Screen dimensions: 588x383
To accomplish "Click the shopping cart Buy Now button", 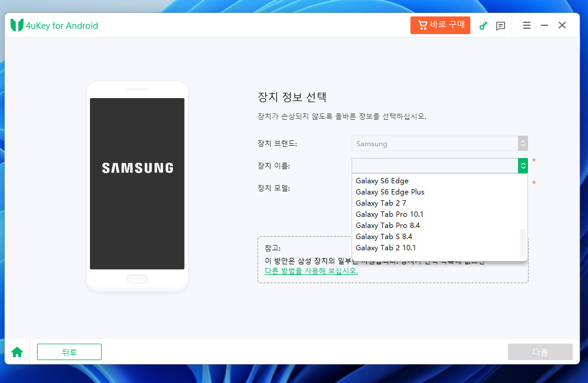I will click(440, 25).
